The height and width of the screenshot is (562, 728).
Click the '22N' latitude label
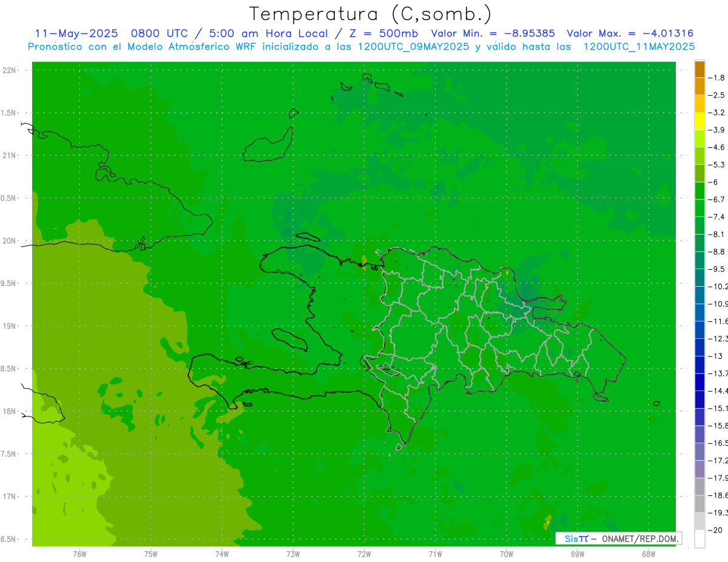click(x=10, y=70)
